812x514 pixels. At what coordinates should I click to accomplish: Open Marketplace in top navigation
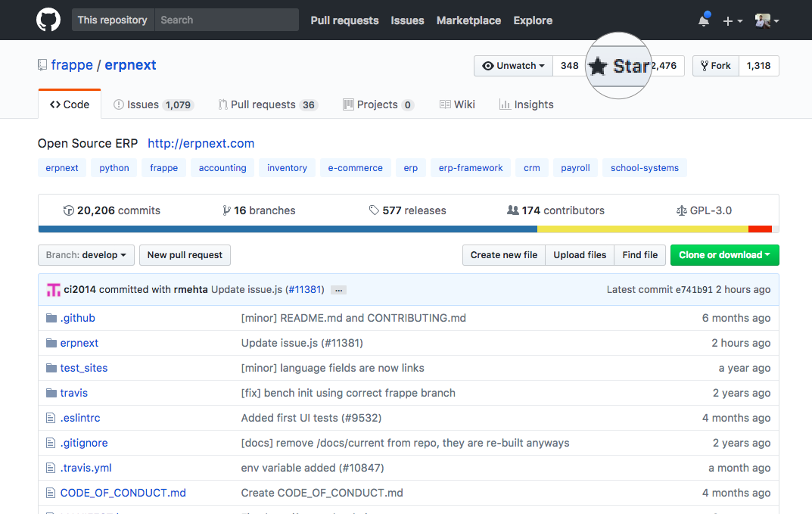click(468, 20)
